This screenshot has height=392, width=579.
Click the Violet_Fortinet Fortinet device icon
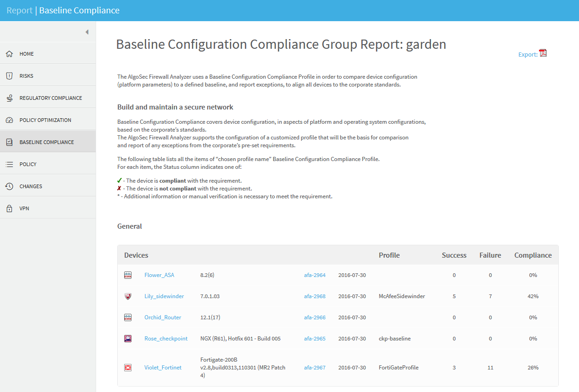(128, 368)
